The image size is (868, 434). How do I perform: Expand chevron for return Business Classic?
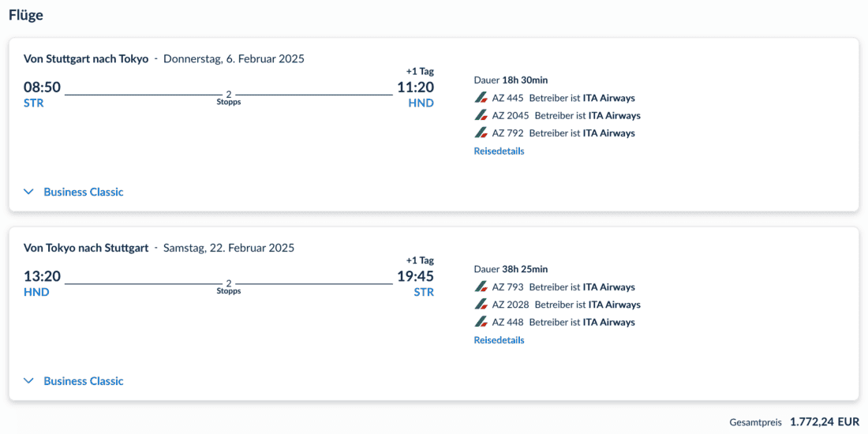tap(29, 381)
